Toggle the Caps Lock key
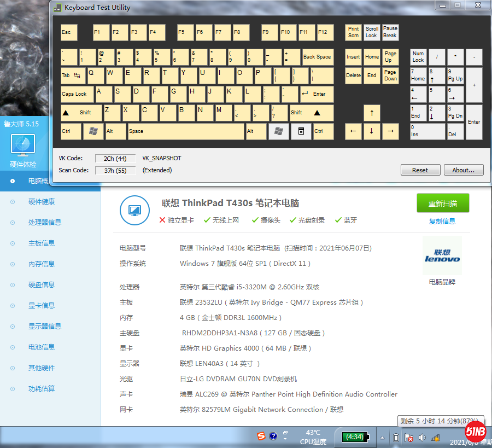 coord(77,94)
